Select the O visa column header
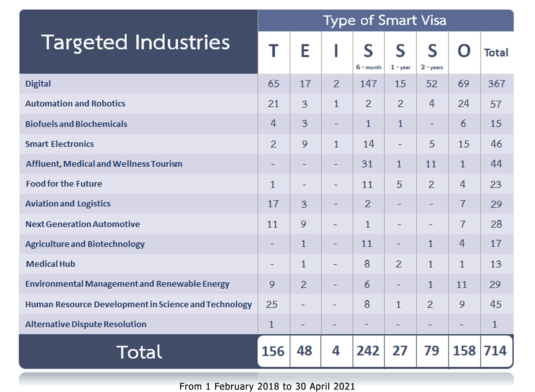The image size is (535, 392). 464,51
